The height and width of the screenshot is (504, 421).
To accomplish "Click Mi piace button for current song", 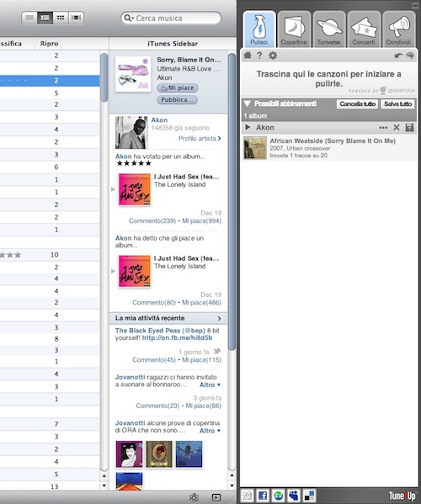I will pyautogui.click(x=177, y=88).
